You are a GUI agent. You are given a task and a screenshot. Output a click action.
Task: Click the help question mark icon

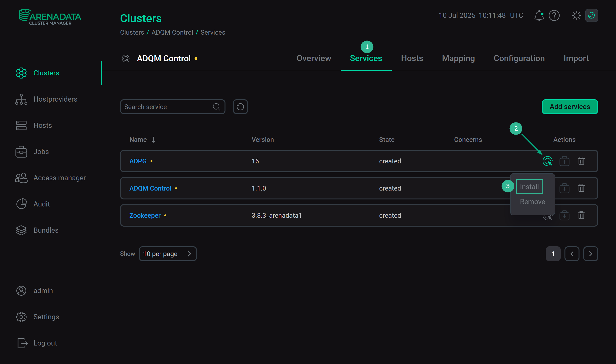click(x=554, y=15)
